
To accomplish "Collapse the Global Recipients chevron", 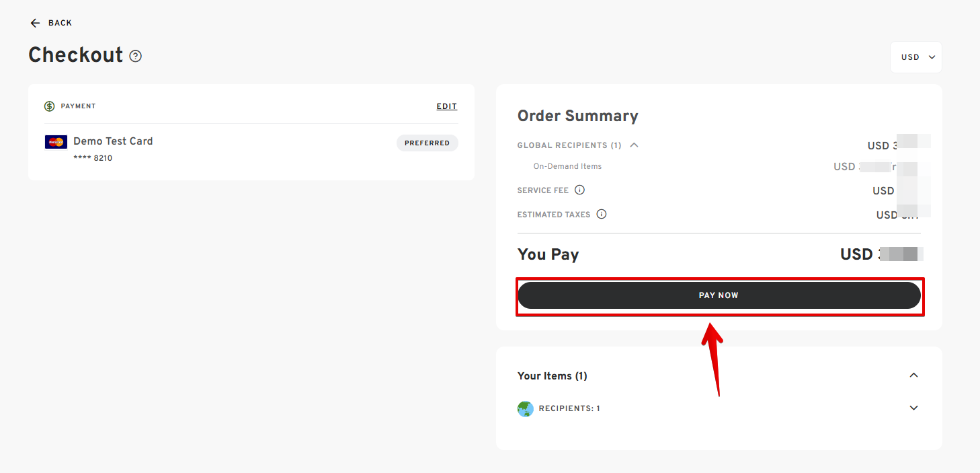I will tap(634, 145).
